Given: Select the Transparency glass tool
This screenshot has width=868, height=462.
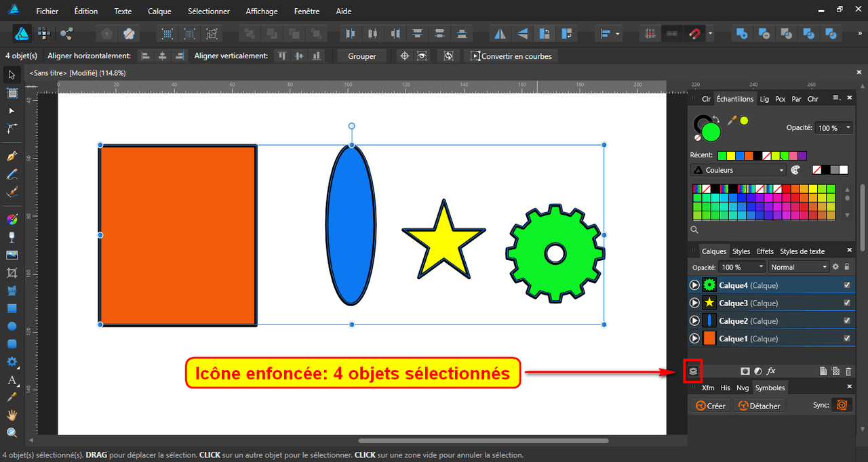Looking at the screenshot, I should pos(12,237).
